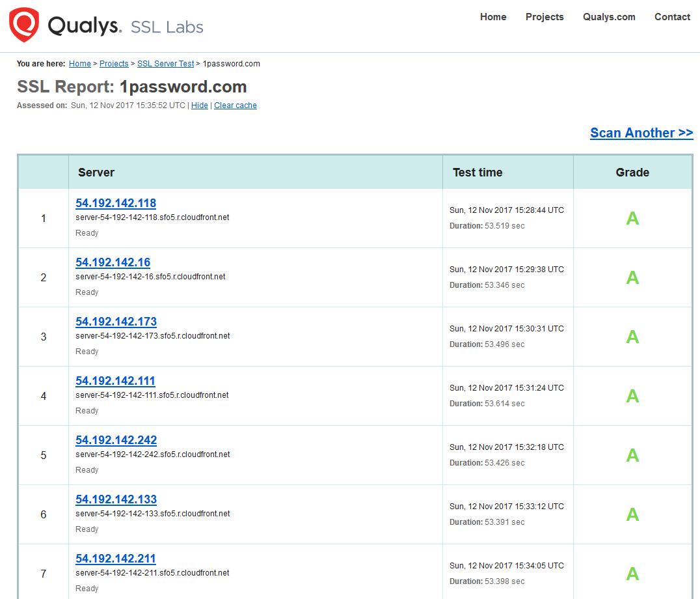The width and height of the screenshot is (700, 599).
Task: Click test time 15:32:18 UTC
Action: pyautogui.click(x=507, y=447)
